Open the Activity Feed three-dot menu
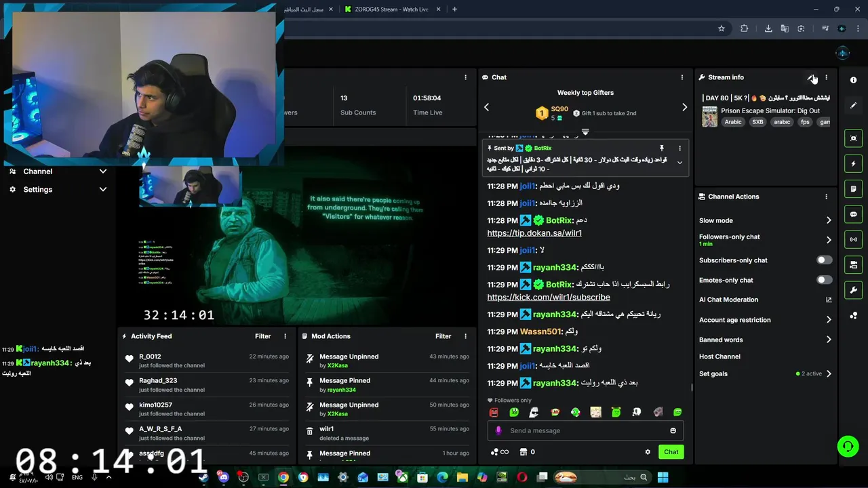 click(x=285, y=336)
